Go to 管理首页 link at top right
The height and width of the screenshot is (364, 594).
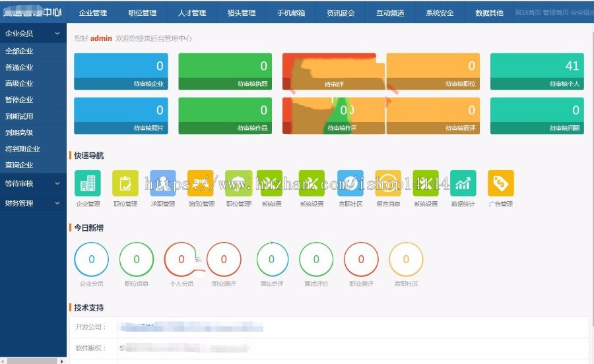click(x=556, y=13)
